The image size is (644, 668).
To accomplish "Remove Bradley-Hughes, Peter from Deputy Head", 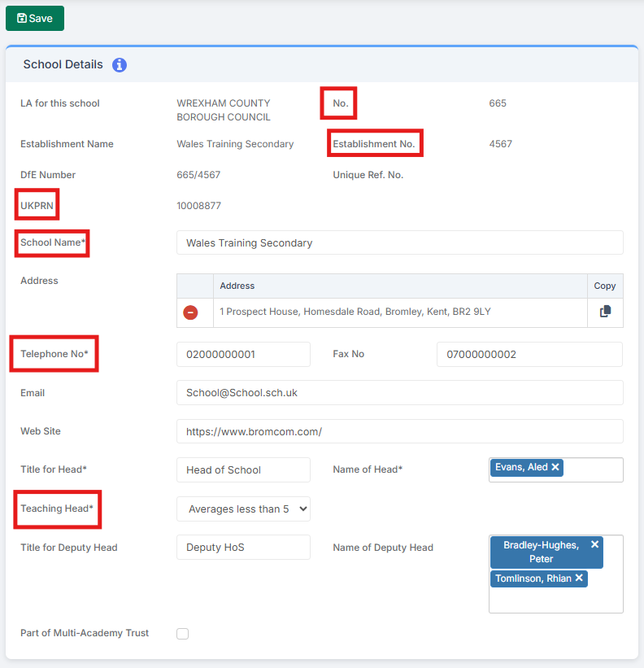I will click(594, 544).
